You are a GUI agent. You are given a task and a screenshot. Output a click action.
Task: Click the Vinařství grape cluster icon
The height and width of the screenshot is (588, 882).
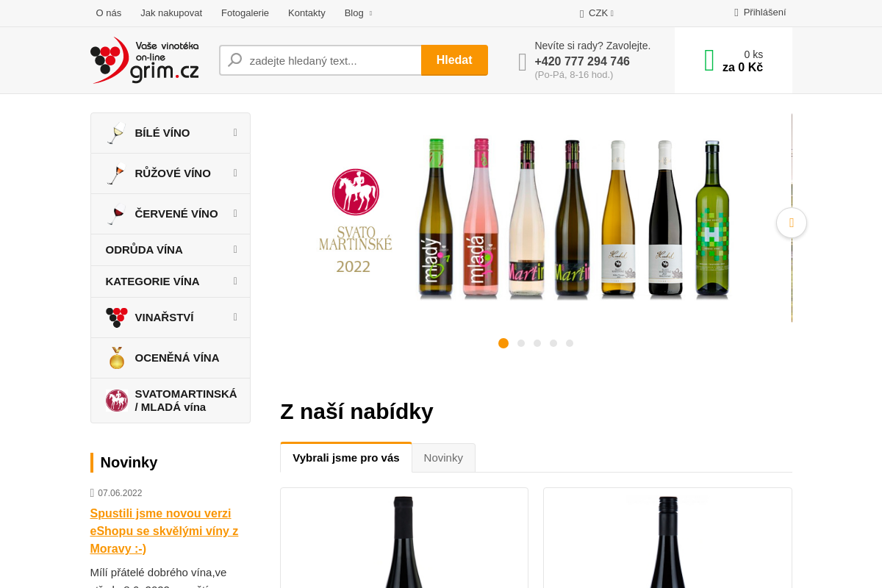coord(116,317)
